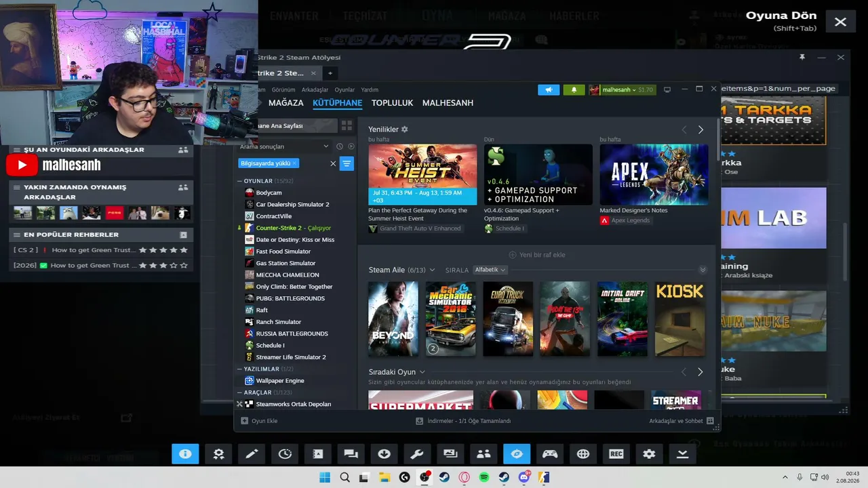Open chat with the speech-bubbles overlay icon
Viewport: 868px width, 488px height.
[x=351, y=454]
